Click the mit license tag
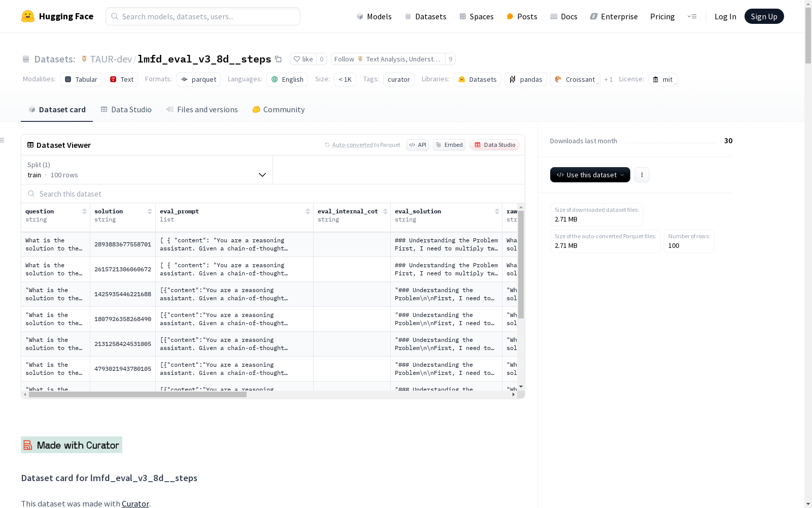Image resolution: width=812 pixels, height=508 pixels. pos(663,79)
